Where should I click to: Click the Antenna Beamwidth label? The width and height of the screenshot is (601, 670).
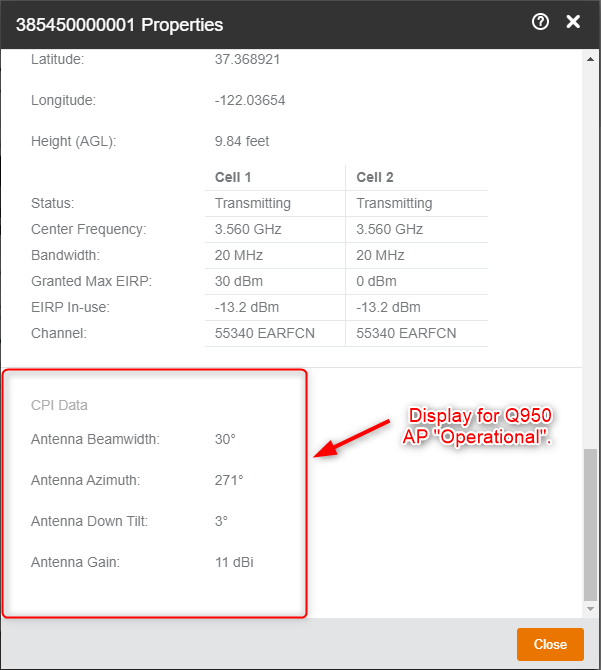click(x=95, y=439)
